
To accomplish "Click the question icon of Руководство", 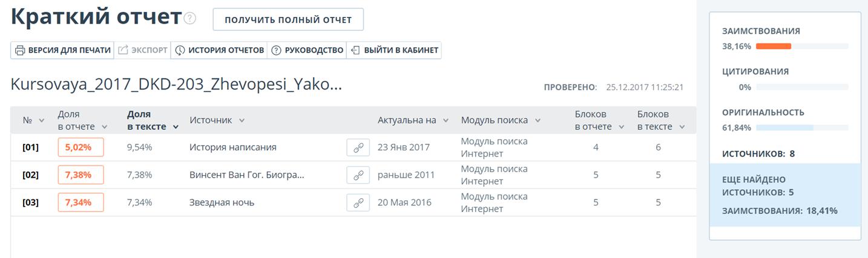I will pyautogui.click(x=276, y=50).
